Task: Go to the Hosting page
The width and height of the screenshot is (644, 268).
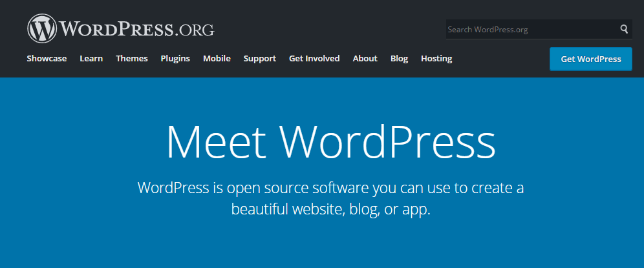Action: [436, 59]
